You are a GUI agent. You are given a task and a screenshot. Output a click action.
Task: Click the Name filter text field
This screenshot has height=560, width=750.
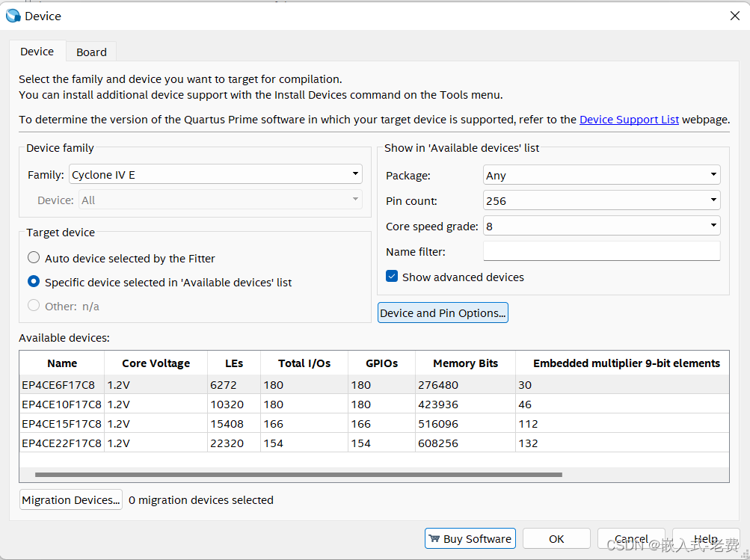click(601, 252)
